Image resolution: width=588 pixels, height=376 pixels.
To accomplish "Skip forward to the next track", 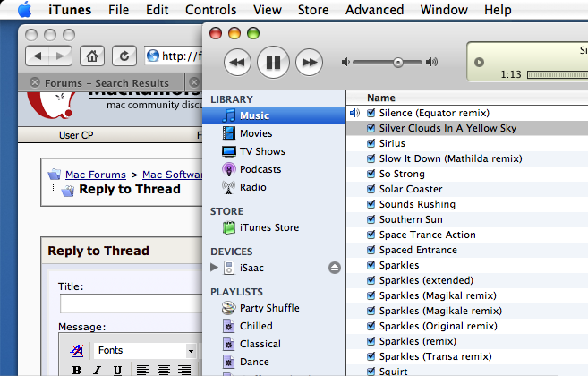I will pos(309,63).
